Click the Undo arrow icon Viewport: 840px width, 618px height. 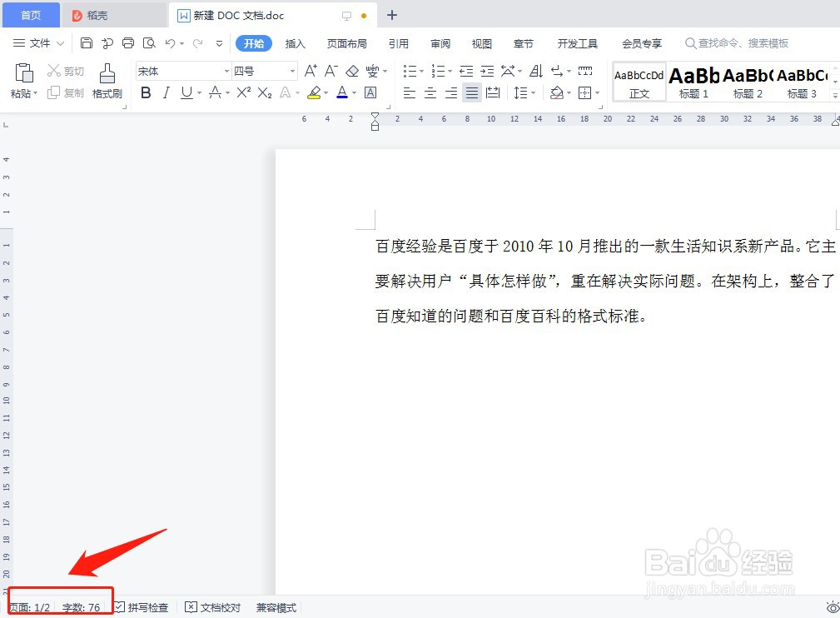pyautogui.click(x=171, y=43)
